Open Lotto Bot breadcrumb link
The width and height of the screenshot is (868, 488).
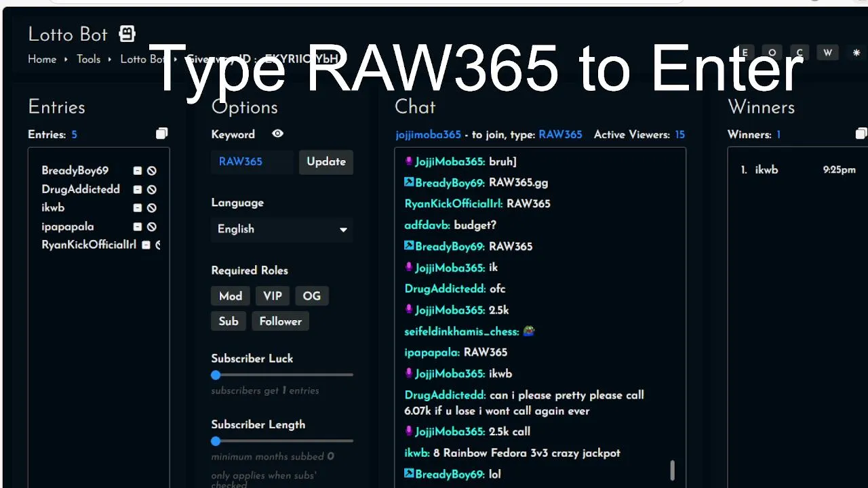[x=144, y=59]
